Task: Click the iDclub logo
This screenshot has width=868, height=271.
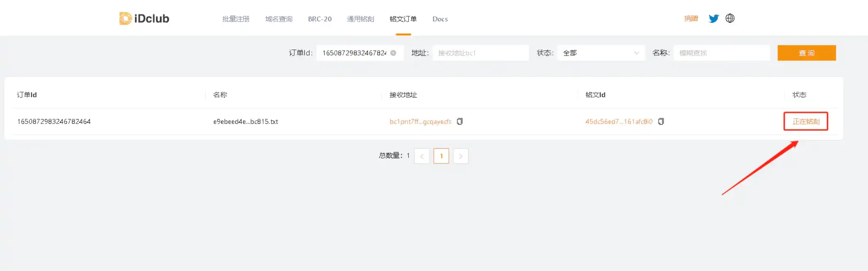Action: pyautogui.click(x=144, y=19)
